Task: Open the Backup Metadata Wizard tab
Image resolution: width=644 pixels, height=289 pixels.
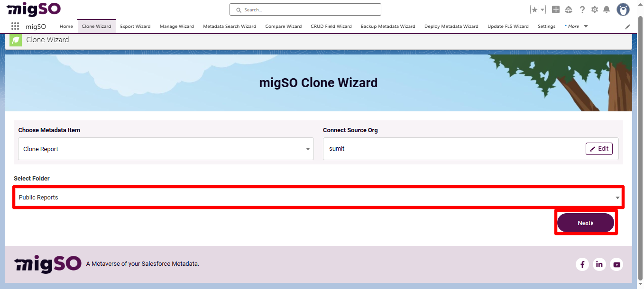Action: click(x=388, y=27)
